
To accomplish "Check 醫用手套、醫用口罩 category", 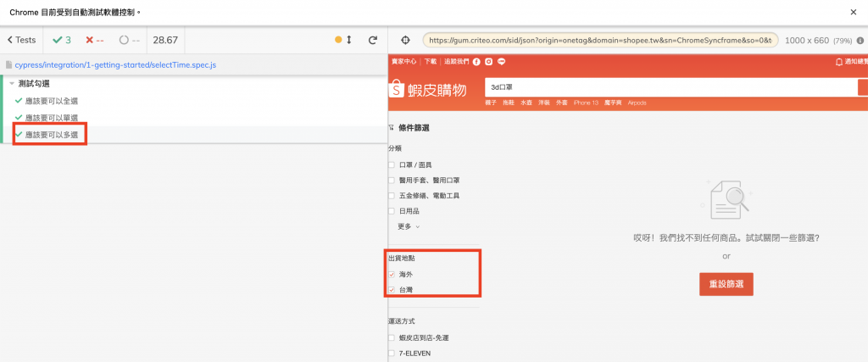I will 392,181.
